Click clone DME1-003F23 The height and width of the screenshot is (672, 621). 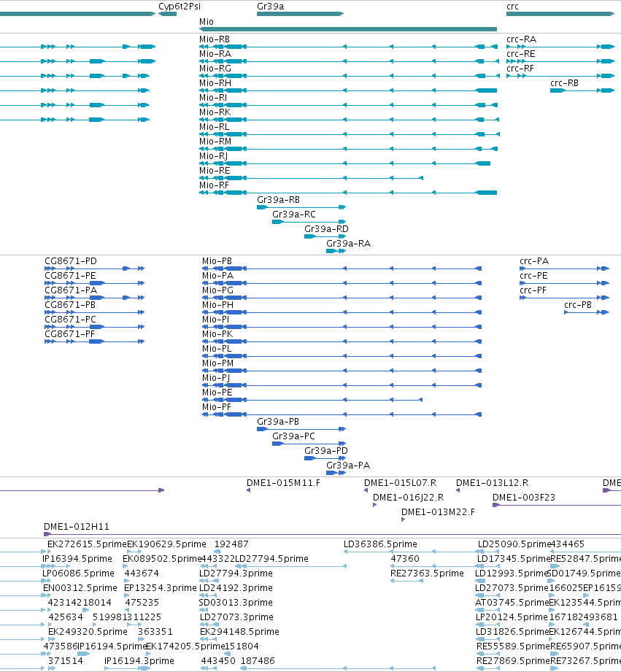tap(524, 498)
